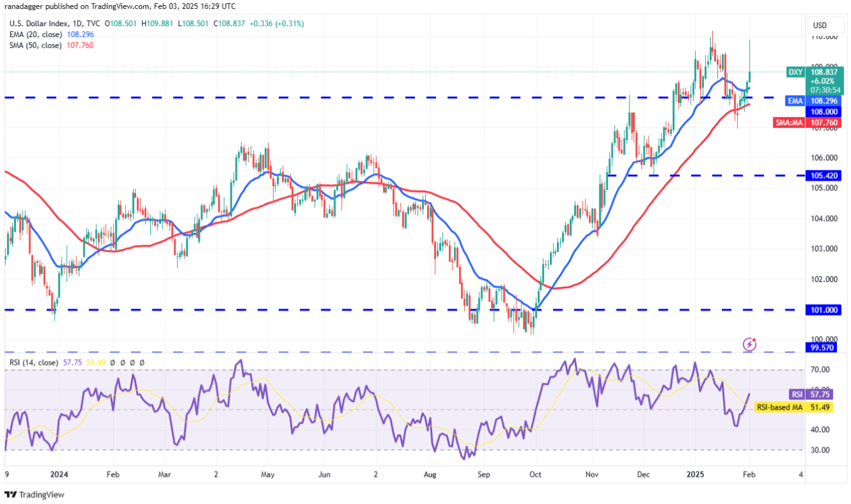Click the TradingView logo at the bottom

35,494
